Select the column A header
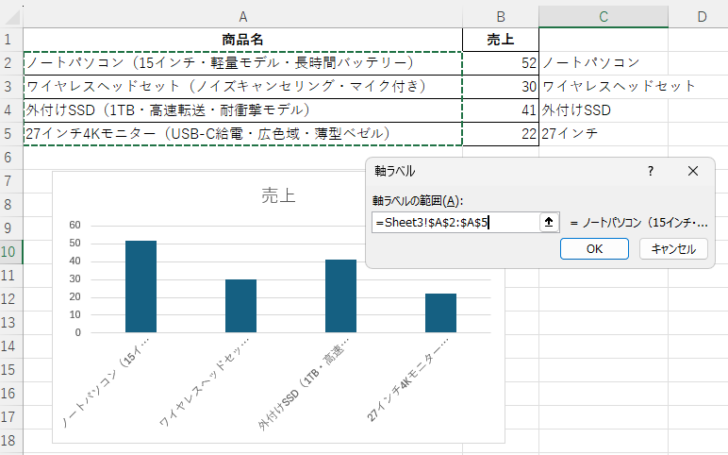The height and width of the screenshot is (455, 728). (x=243, y=16)
